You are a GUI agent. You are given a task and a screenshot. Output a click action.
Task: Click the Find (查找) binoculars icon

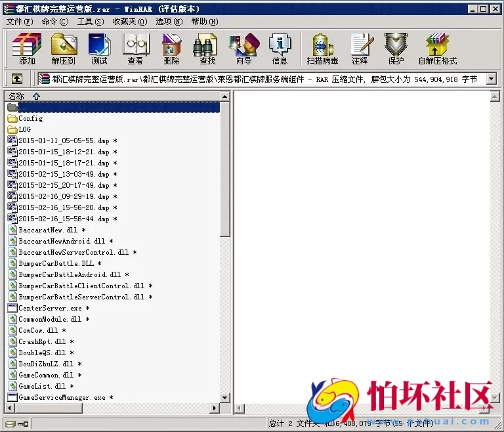tap(207, 49)
